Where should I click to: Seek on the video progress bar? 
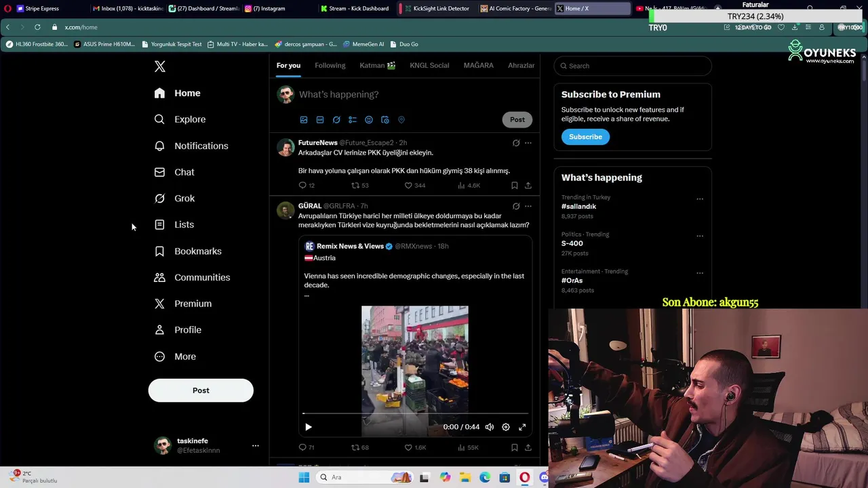[x=414, y=413]
